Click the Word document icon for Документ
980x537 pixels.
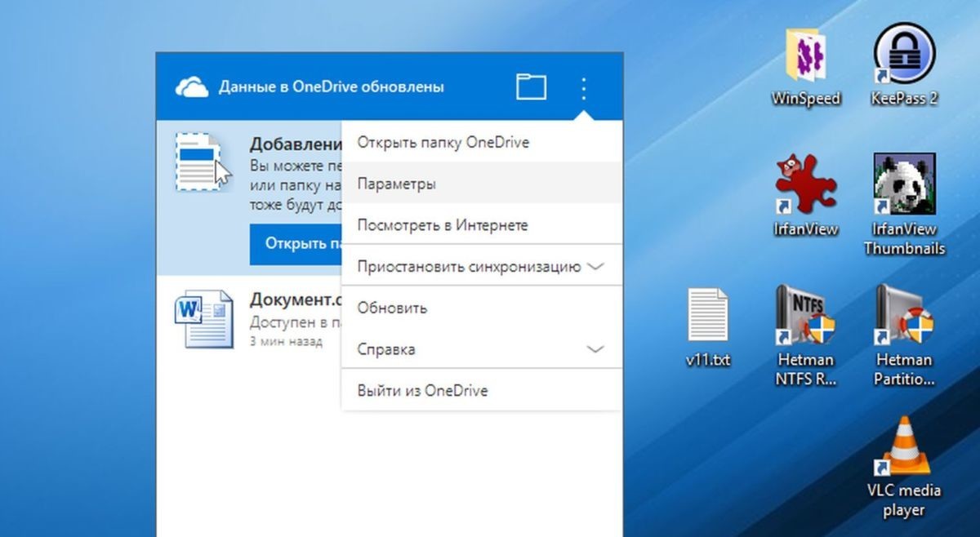[203, 319]
